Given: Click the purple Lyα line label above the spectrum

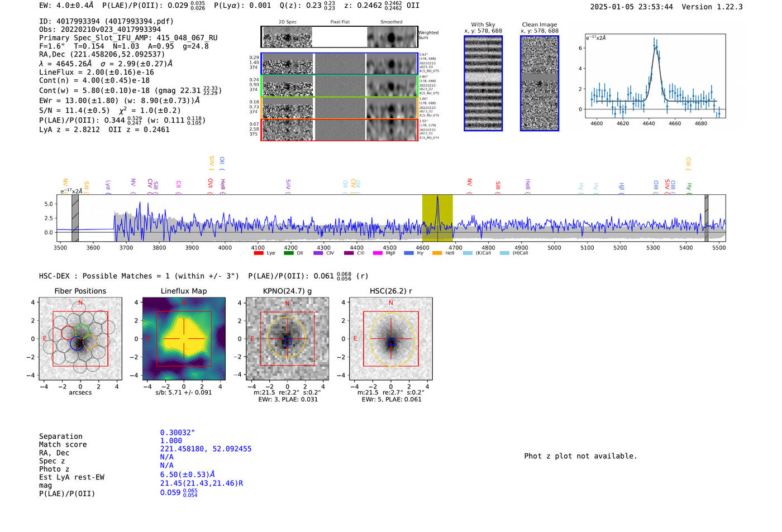Looking at the screenshot, I should [x=108, y=186].
